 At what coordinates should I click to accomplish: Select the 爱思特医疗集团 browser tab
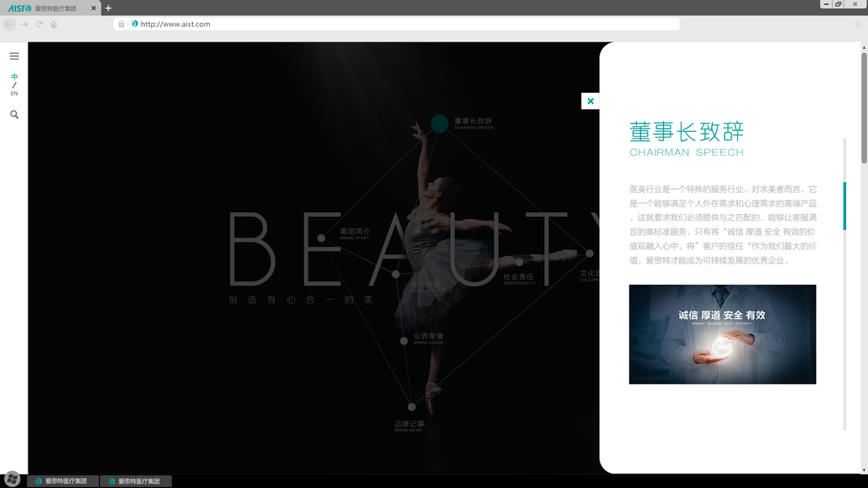click(51, 8)
